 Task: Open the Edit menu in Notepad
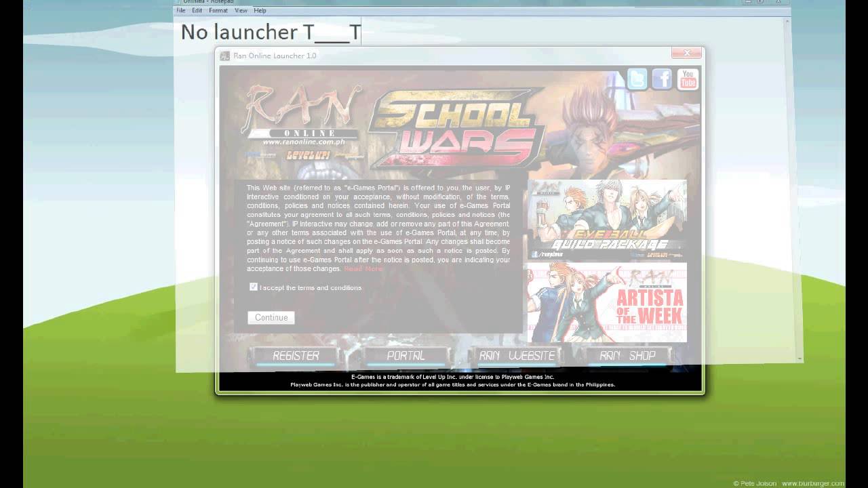[197, 11]
